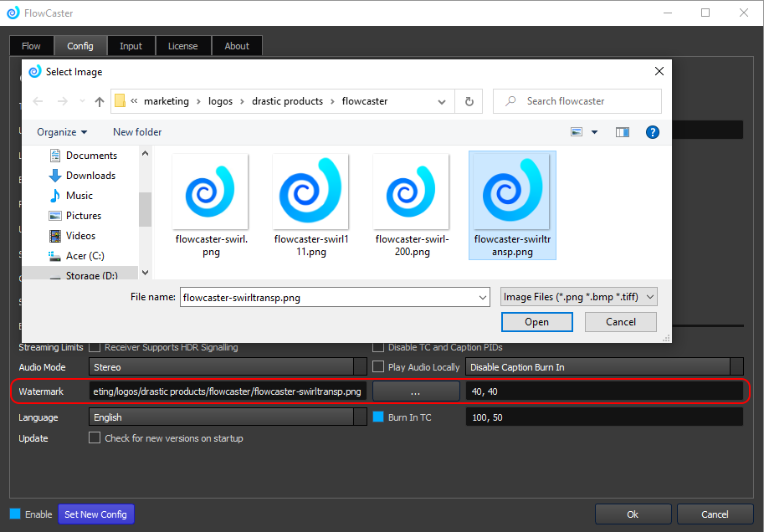This screenshot has height=532, width=764.
Task: Select flowcaster-swirltransp.png thumbnail
Action: pos(512,205)
